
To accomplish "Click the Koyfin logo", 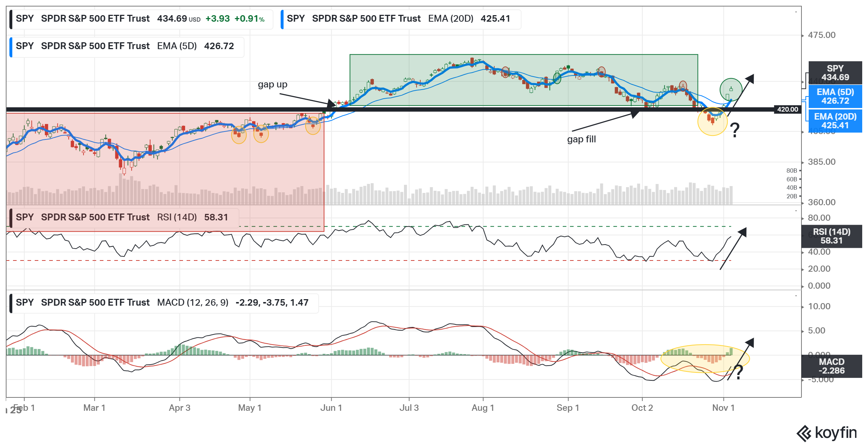I will (x=826, y=433).
